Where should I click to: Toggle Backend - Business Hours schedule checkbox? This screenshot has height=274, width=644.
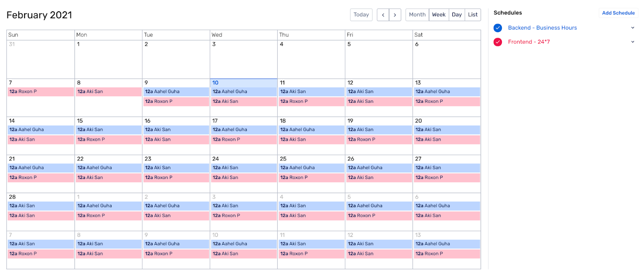click(x=498, y=28)
